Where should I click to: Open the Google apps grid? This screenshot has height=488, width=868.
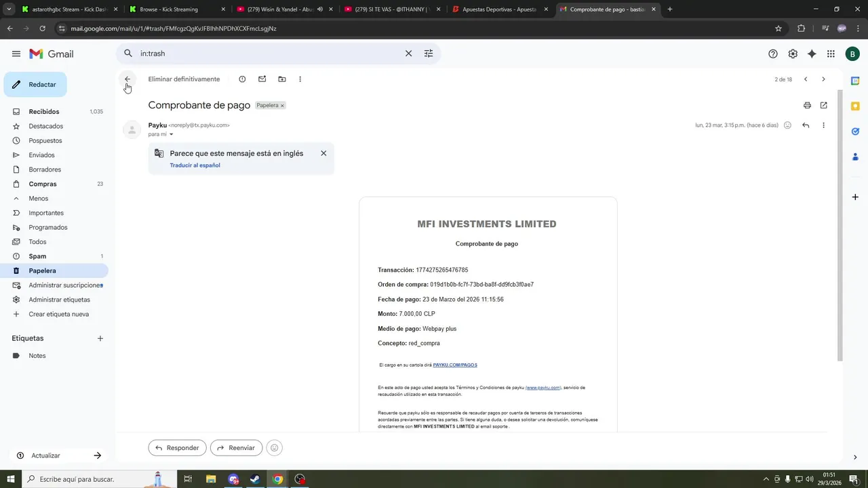pos(831,54)
